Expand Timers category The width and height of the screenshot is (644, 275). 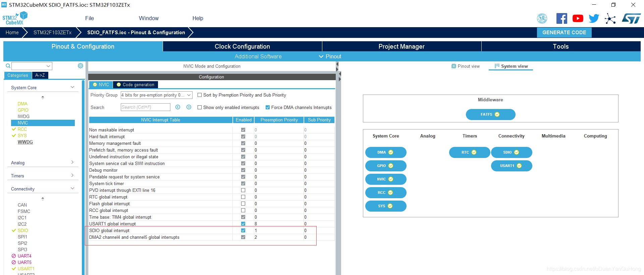[x=72, y=175]
